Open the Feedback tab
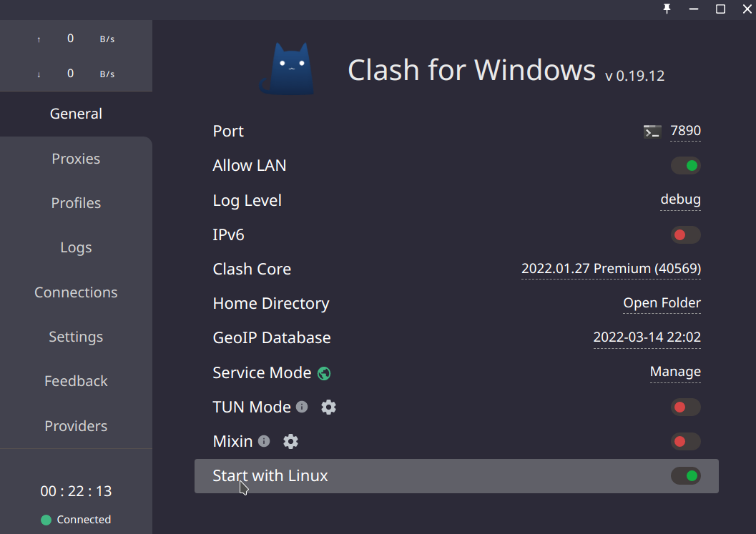 coord(77,381)
